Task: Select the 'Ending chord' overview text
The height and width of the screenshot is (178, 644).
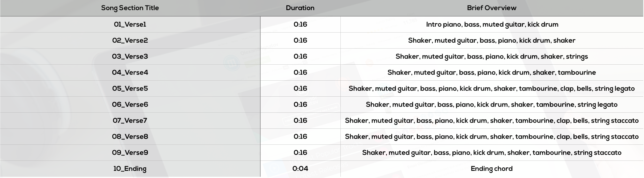Action: click(x=492, y=169)
